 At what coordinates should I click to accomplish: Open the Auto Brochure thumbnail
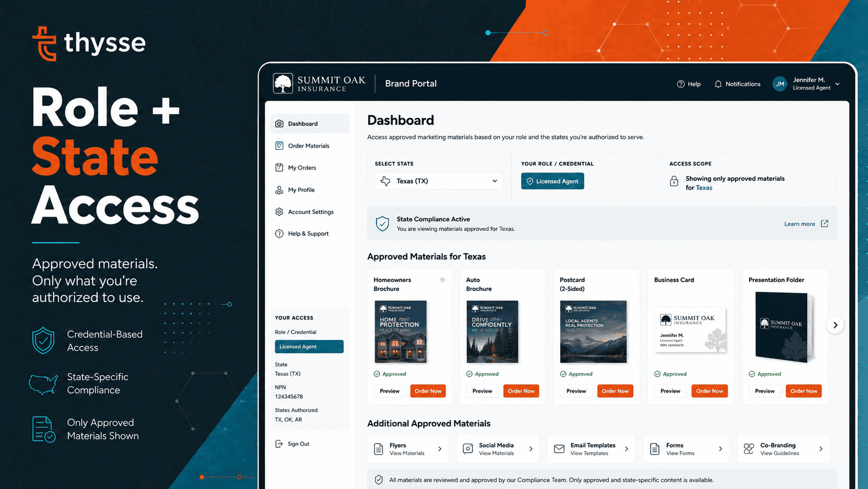(x=492, y=332)
